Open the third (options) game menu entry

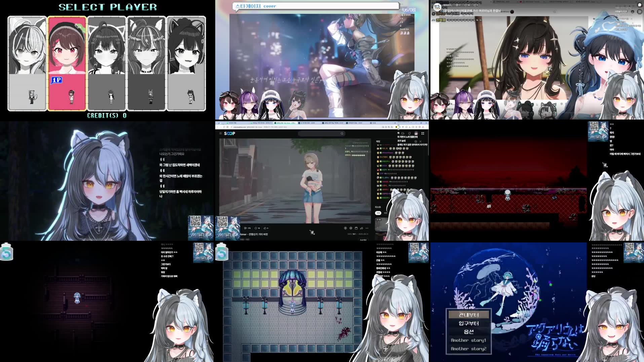469,332
